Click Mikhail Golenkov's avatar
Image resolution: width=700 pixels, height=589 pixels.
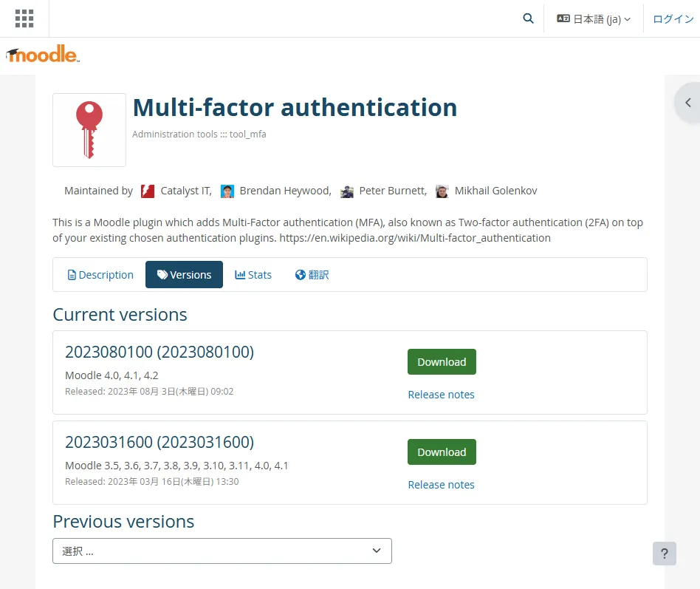442,191
